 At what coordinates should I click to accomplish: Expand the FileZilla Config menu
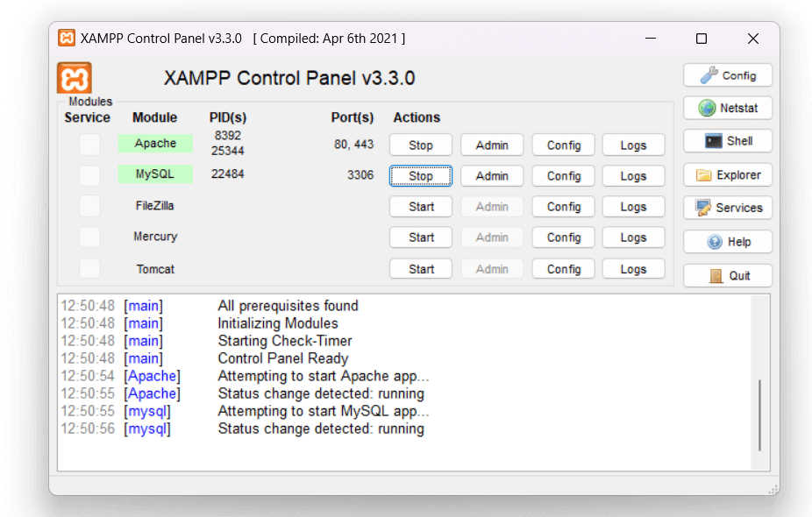(x=563, y=207)
